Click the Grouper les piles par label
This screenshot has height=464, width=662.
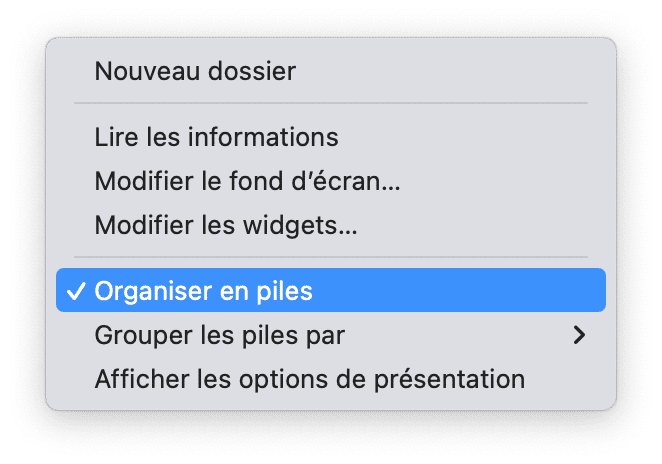220,336
